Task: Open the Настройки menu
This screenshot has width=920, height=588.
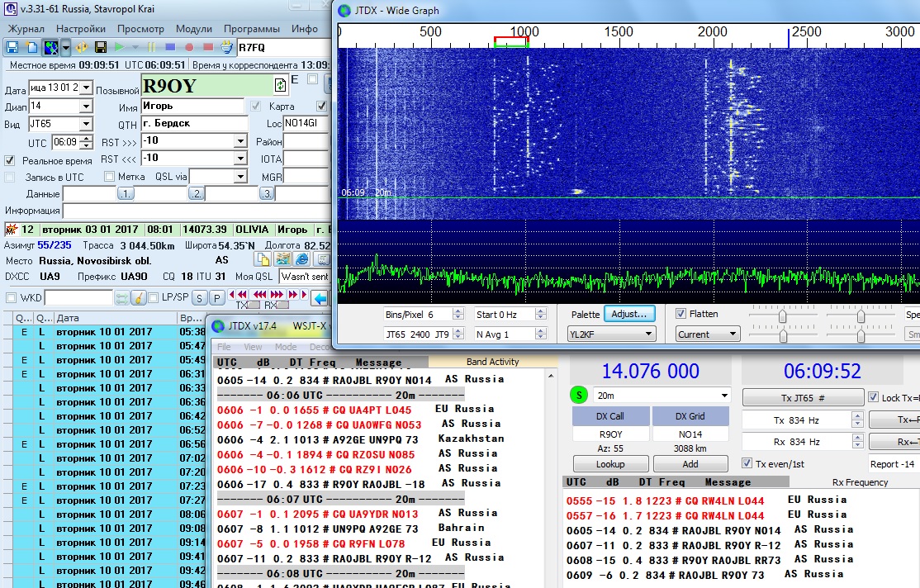Action: pos(81,29)
